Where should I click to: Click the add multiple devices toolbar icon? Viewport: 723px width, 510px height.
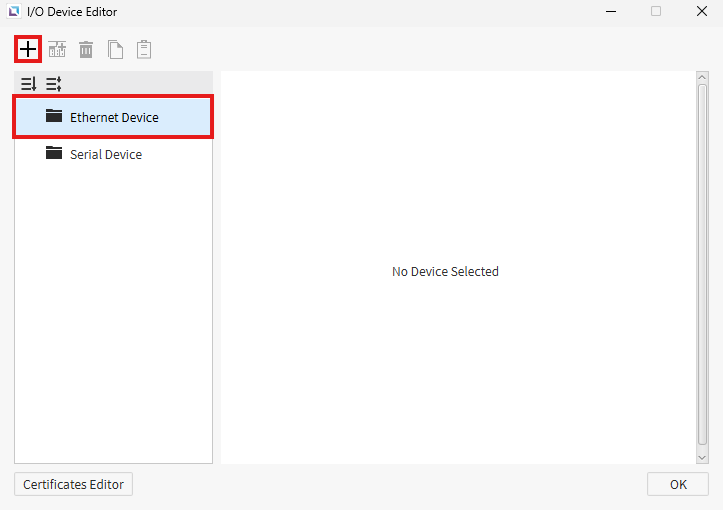pos(57,49)
